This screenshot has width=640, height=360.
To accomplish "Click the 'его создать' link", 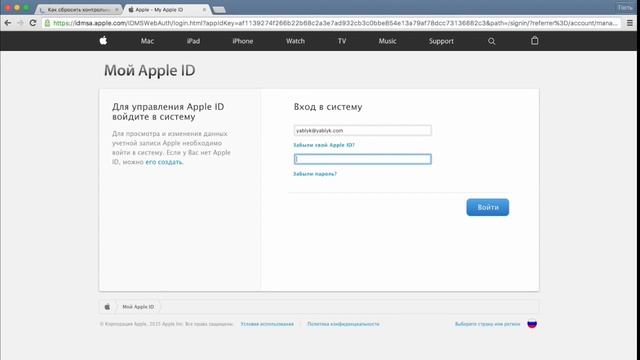I will pyautogui.click(x=164, y=162).
